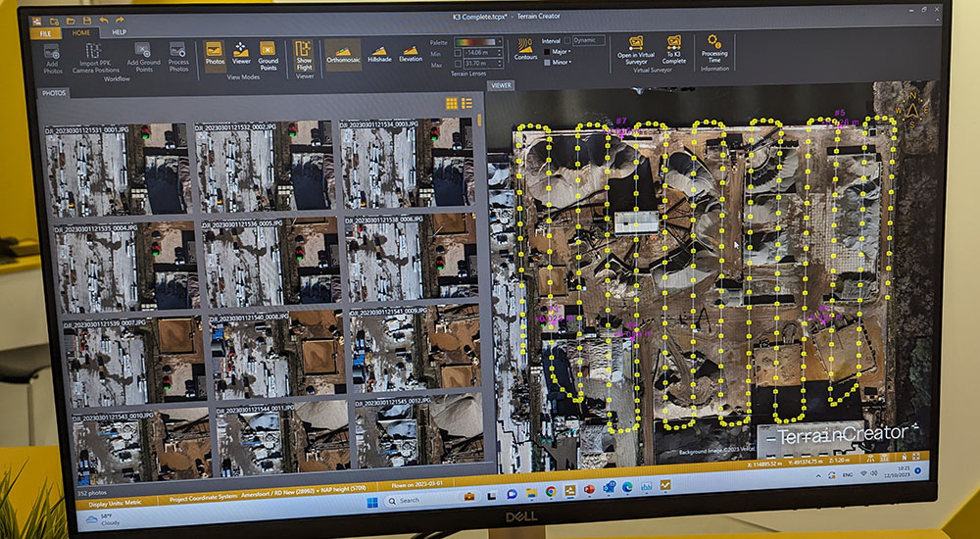Select photo DJI_20230301121535_0004.JPG
Screen dimensions: 980x539
tap(125, 269)
